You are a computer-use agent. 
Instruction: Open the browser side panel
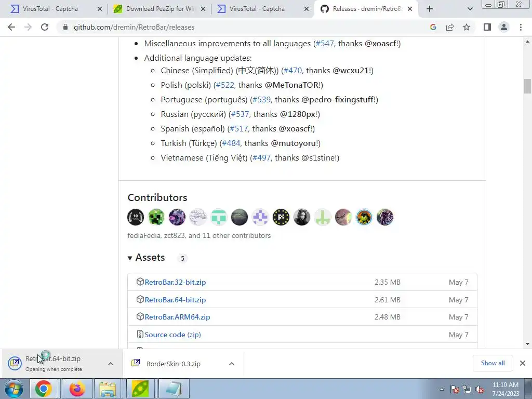[x=487, y=27]
